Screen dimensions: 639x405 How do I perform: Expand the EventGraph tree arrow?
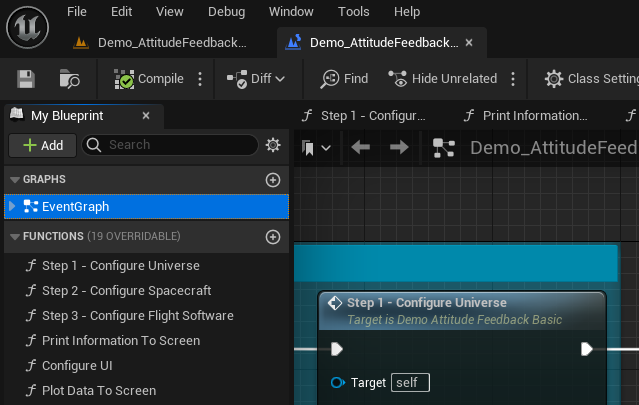(x=12, y=206)
